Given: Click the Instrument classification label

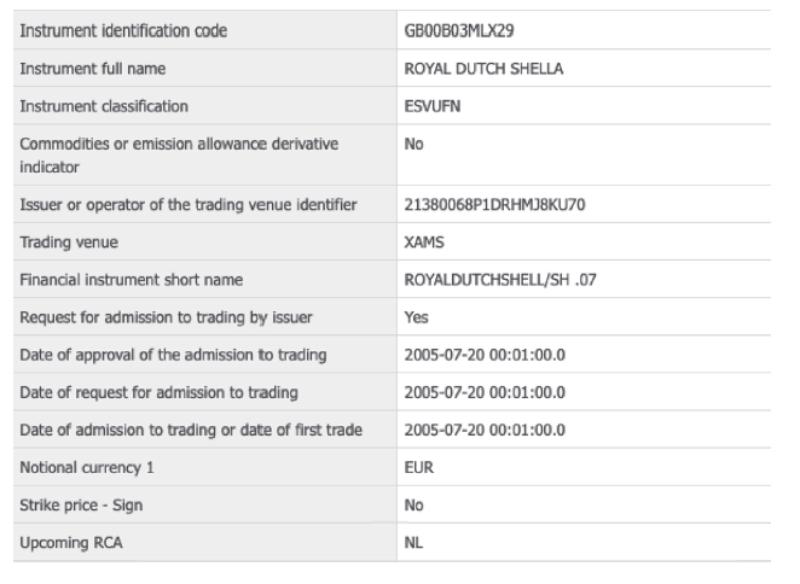Looking at the screenshot, I should click(104, 106).
